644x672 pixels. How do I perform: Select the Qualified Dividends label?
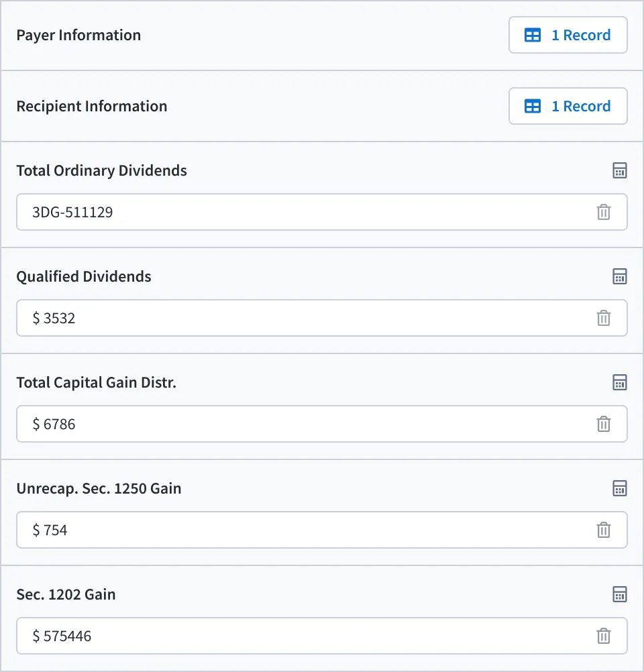coord(84,276)
